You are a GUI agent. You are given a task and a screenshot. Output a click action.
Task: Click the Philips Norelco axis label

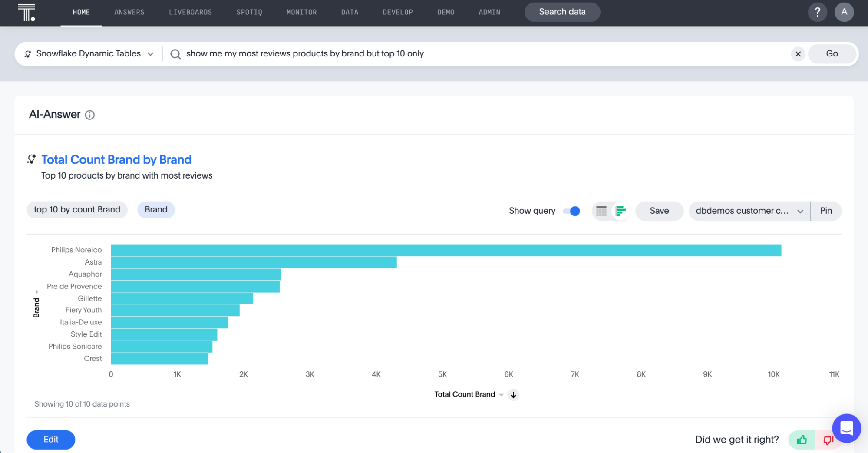(x=76, y=250)
